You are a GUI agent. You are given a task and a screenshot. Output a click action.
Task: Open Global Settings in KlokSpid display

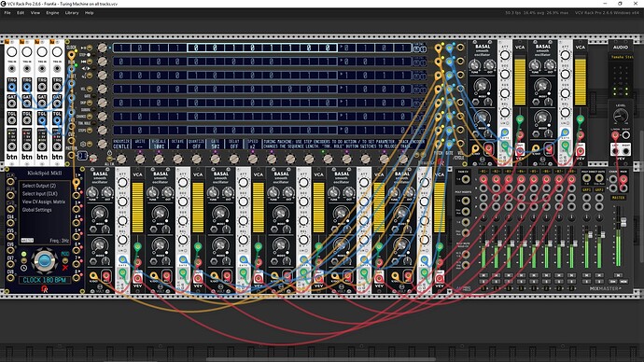pyautogui.click(x=37, y=210)
